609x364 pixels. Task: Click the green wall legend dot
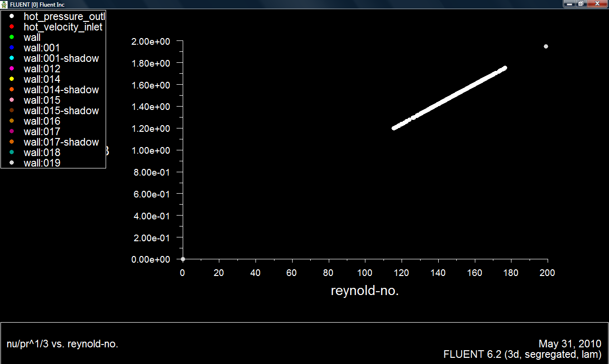coord(11,37)
